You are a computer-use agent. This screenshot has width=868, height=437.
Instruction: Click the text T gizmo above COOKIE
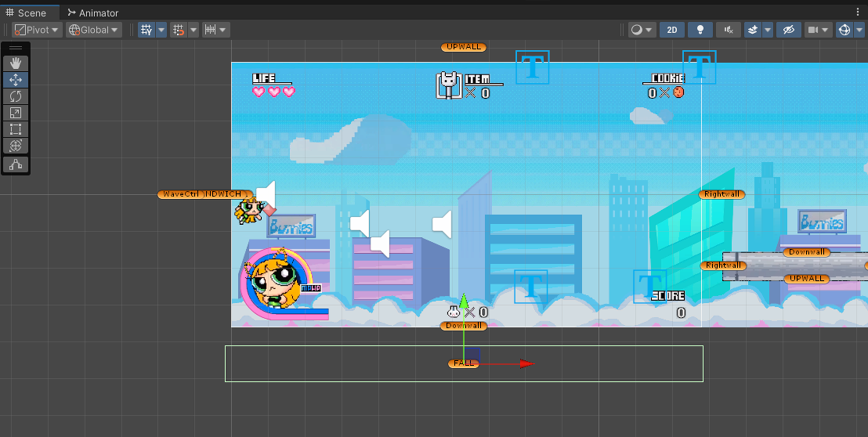(x=699, y=67)
